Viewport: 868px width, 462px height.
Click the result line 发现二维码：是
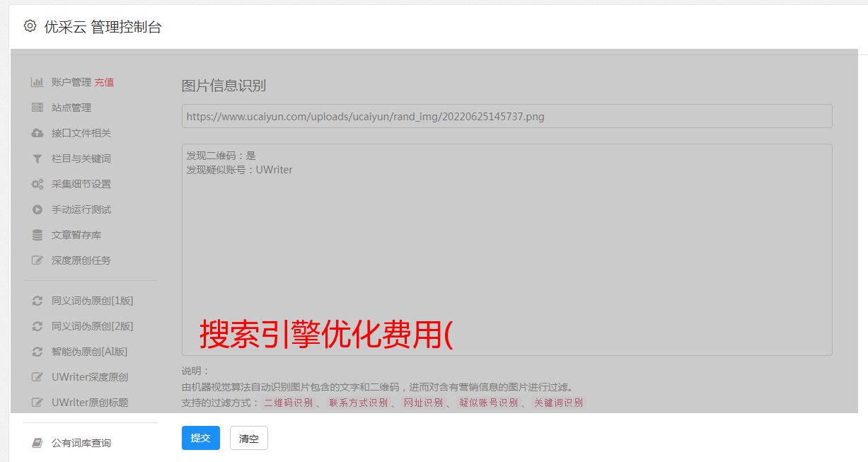(221, 156)
